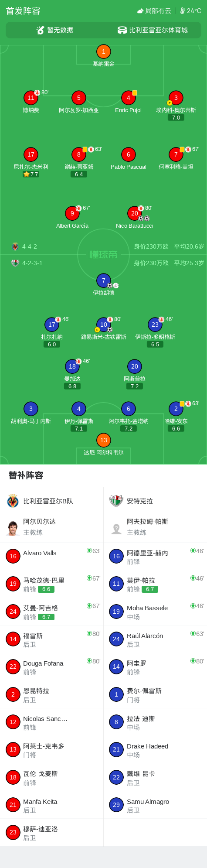Open the stadium 比利亚雷尔体育城 icon
Viewport: 207px width, 868px height.
122,30
